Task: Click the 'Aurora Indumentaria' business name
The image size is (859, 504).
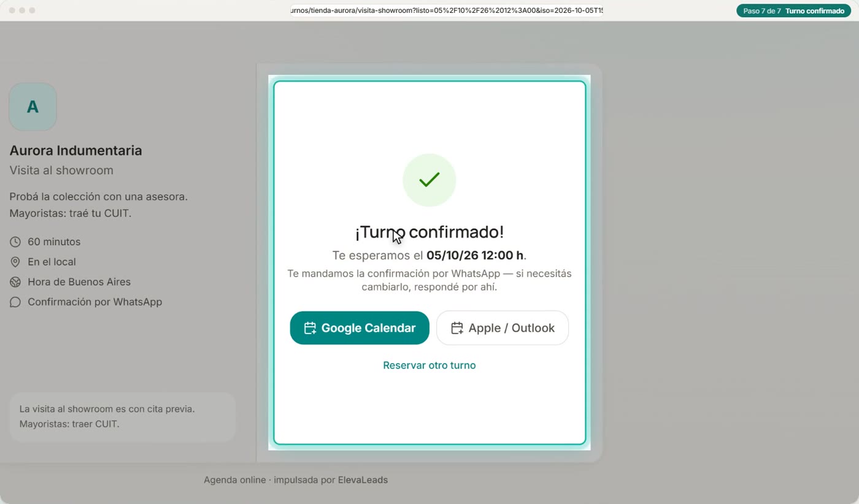Action: [x=75, y=150]
